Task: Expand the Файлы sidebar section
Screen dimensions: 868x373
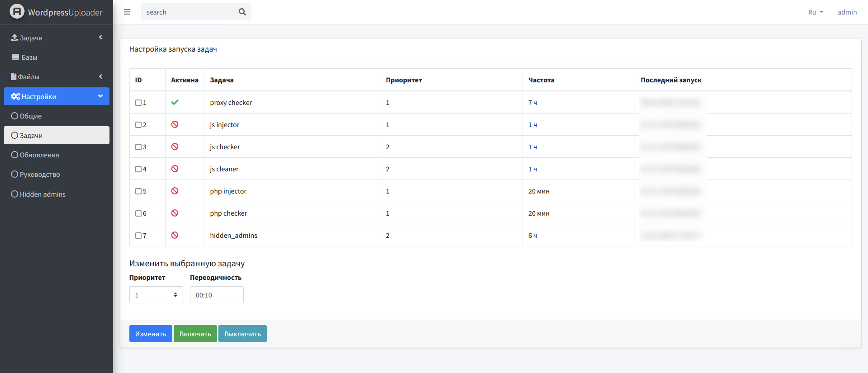Action: [56, 77]
